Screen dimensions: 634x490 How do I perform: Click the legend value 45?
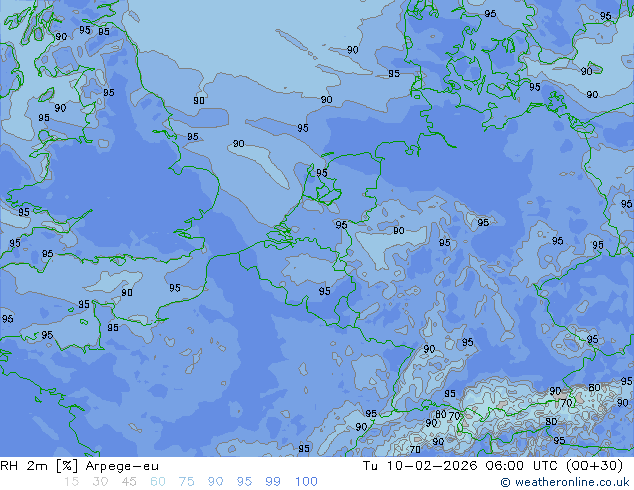[x=129, y=482]
